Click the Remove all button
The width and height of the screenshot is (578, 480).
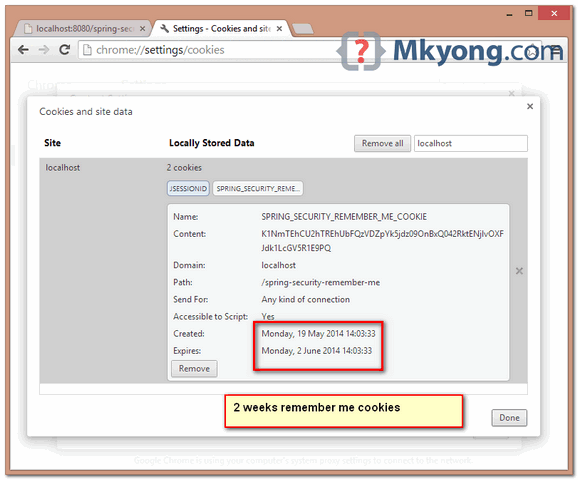(x=382, y=143)
